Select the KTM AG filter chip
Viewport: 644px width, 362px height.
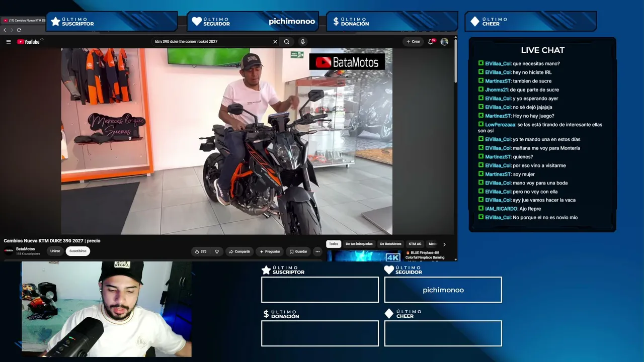(415, 244)
